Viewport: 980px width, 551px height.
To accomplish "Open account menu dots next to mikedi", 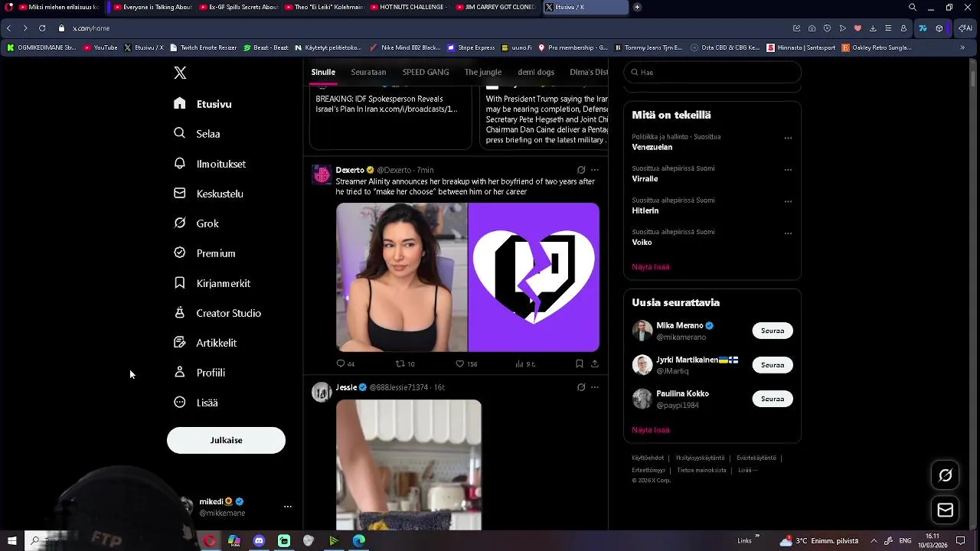I will pyautogui.click(x=288, y=507).
